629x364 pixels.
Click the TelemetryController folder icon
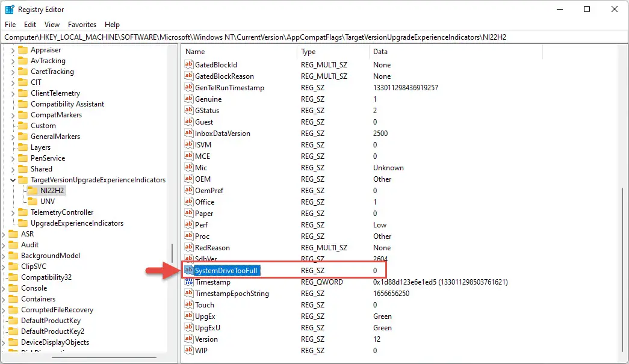coord(23,212)
